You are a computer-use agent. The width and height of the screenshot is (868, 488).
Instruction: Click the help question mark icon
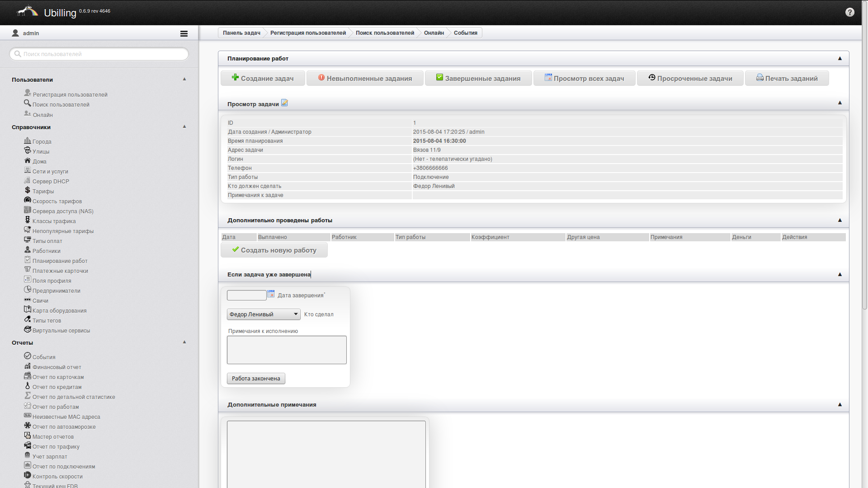pyautogui.click(x=849, y=12)
